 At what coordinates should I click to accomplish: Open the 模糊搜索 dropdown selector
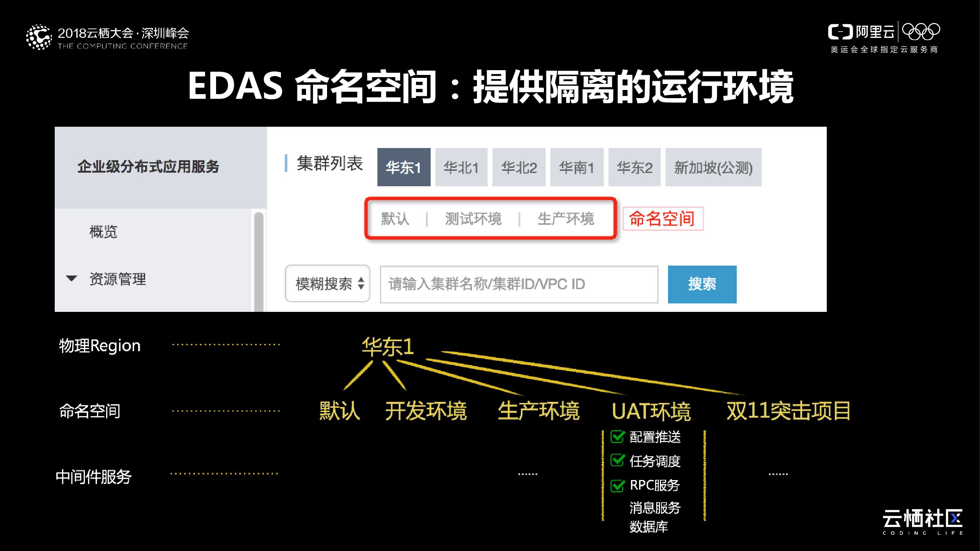[327, 284]
